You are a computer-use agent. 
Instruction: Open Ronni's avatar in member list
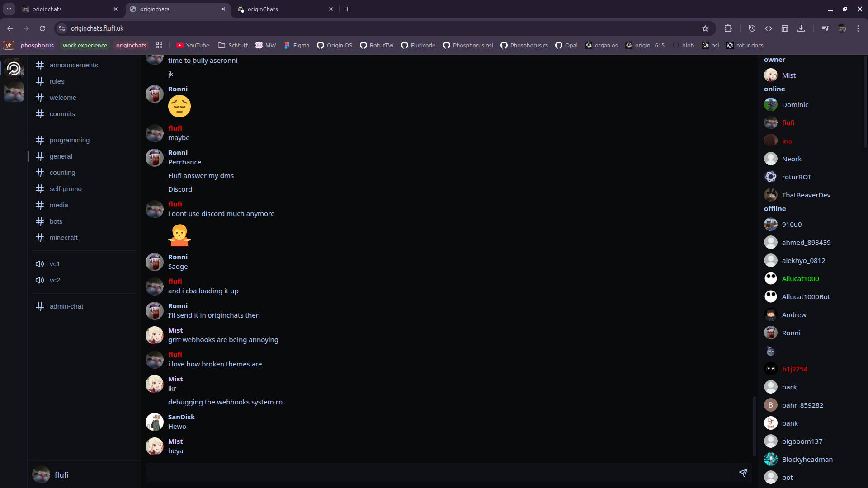coord(770,333)
